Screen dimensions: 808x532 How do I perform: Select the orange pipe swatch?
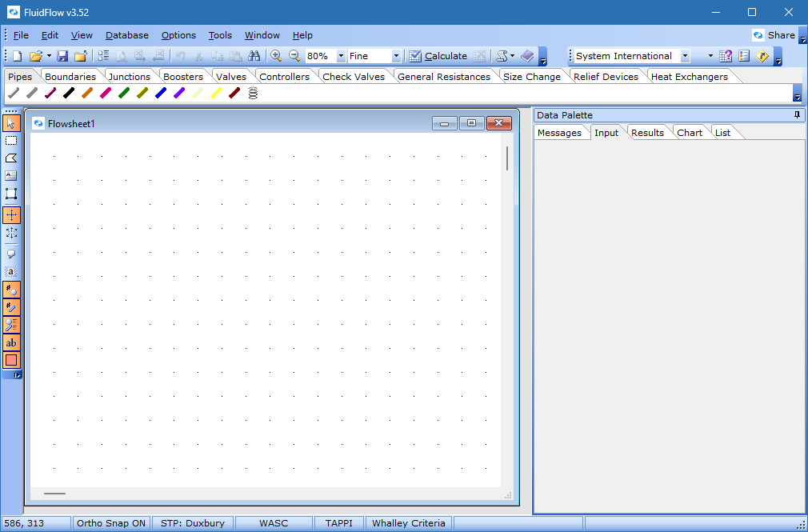pos(87,94)
